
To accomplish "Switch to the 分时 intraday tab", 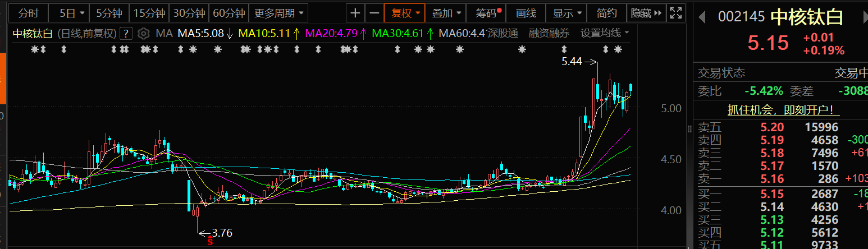I will click(29, 13).
